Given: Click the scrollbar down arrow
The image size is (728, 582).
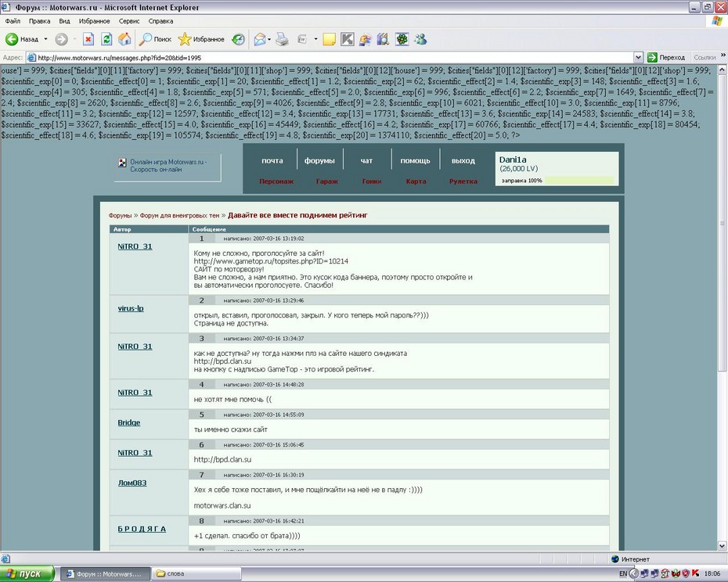Looking at the screenshot, I should coord(722,546).
